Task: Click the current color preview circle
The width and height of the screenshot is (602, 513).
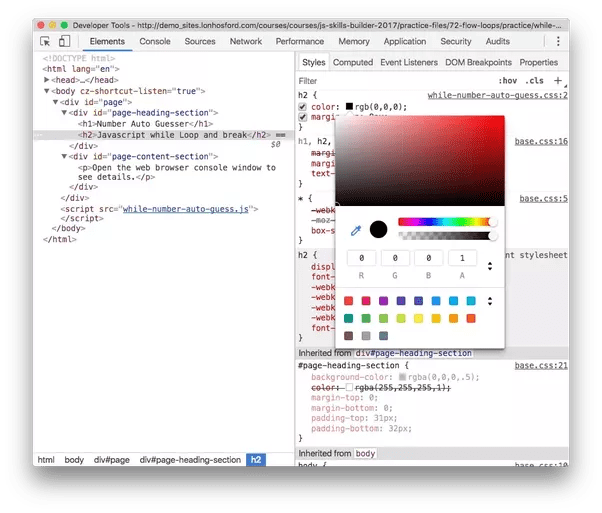Action: click(378, 229)
